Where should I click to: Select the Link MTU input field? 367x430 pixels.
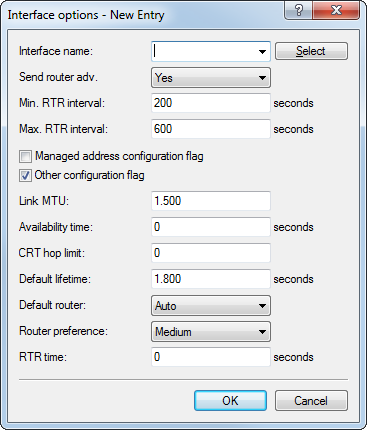(211, 201)
